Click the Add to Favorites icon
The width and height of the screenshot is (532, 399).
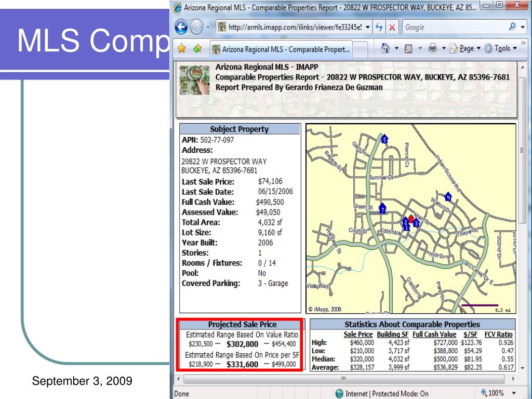[197, 50]
